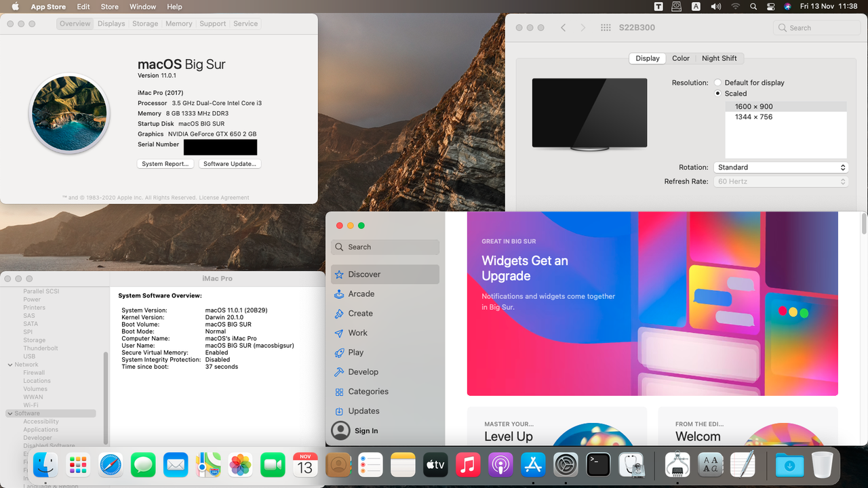Open Notes from the Dock

pos(403,465)
